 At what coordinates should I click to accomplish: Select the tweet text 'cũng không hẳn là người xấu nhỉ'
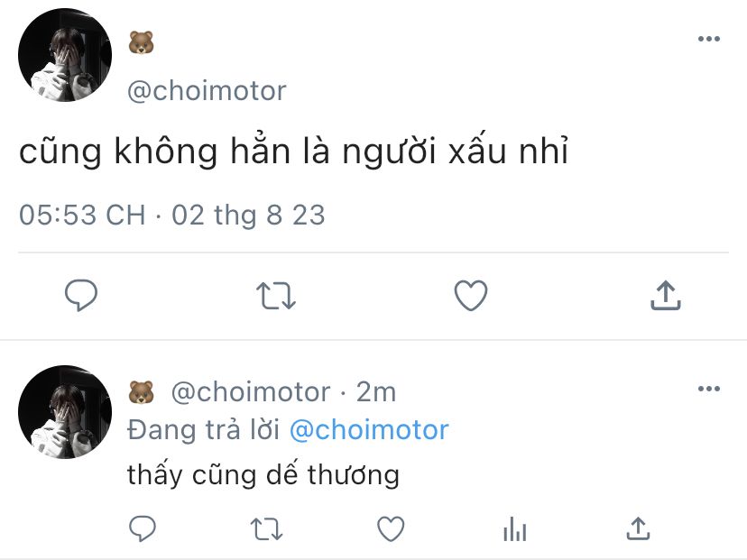[294, 151]
